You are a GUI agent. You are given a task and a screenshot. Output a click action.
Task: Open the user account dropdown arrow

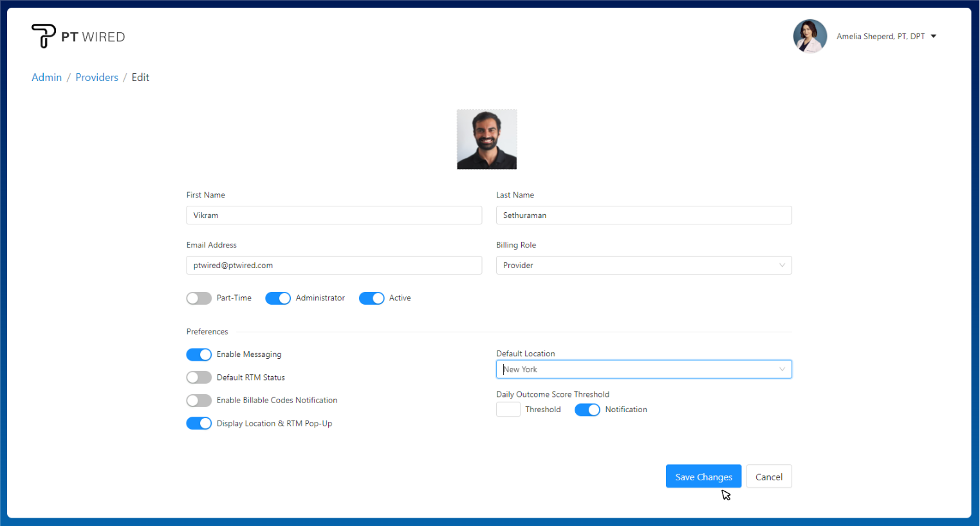pos(933,37)
